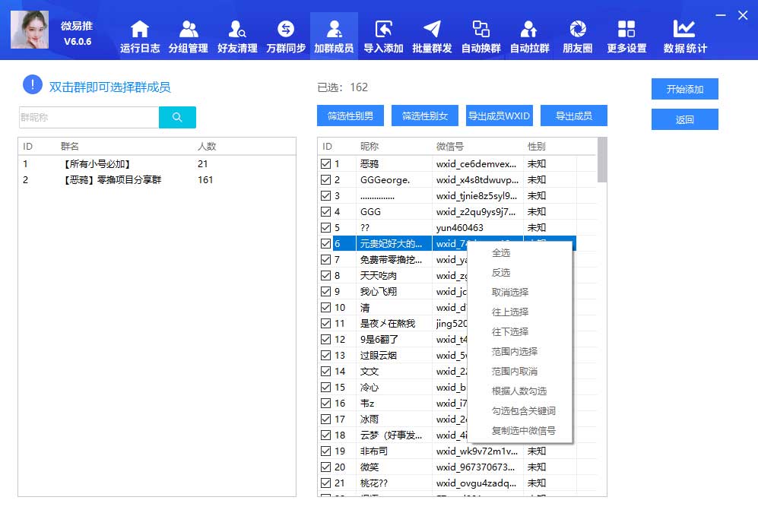758x532 pixels.
Task: Choose 反选 from the context menu
Action: [x=501, y=273]
